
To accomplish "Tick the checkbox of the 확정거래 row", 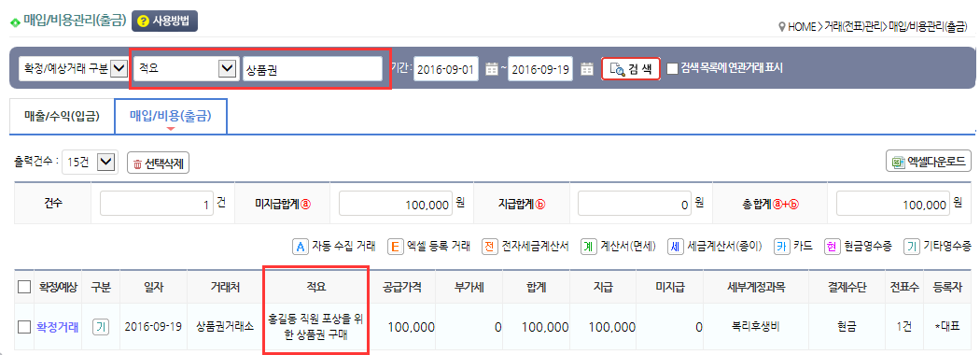I will (x=23, y=326).
